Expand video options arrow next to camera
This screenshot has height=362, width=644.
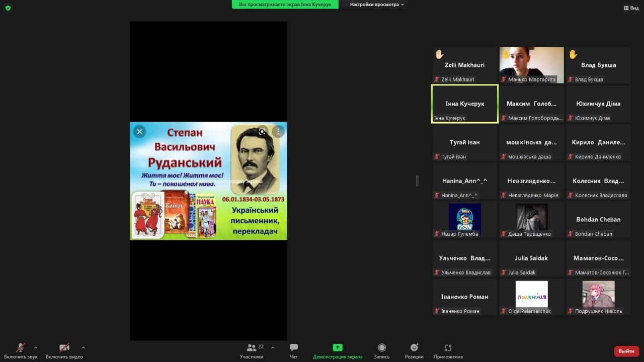click(x=83, y=347)
